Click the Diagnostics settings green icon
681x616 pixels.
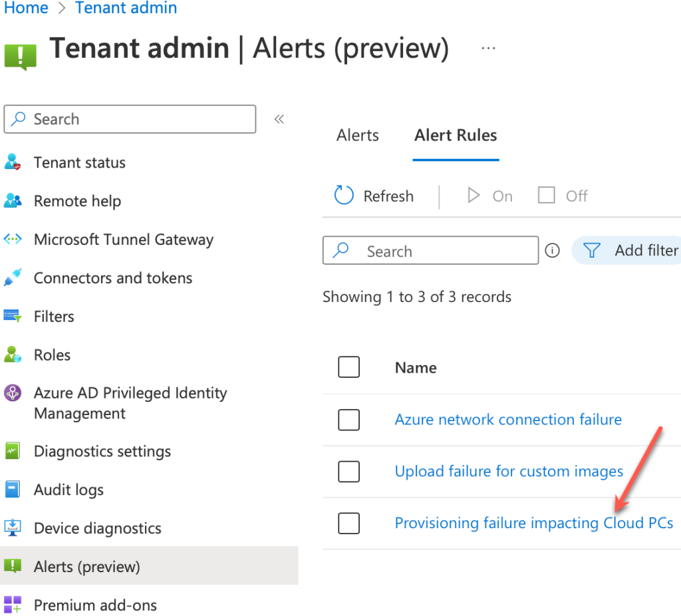coord(13,451)
